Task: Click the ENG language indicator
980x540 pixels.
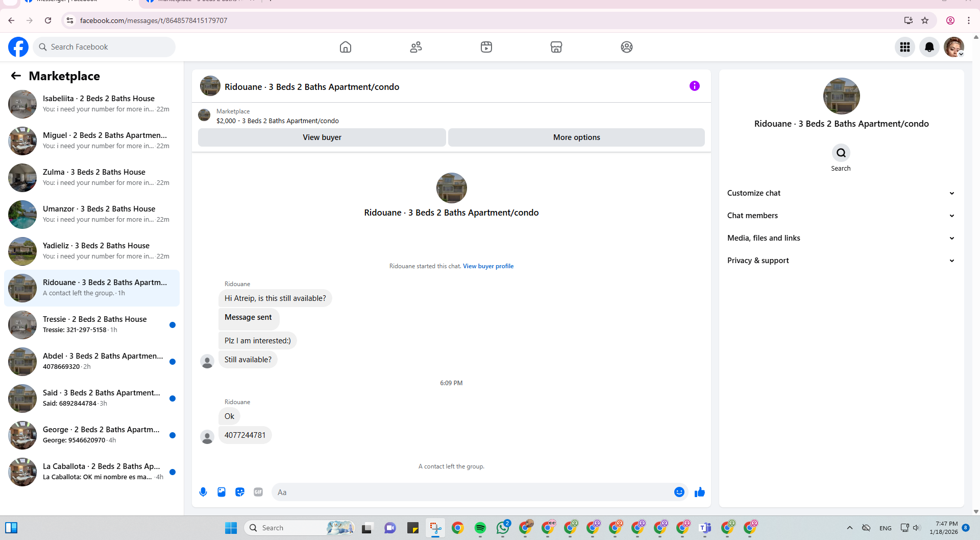Action: 886,528
